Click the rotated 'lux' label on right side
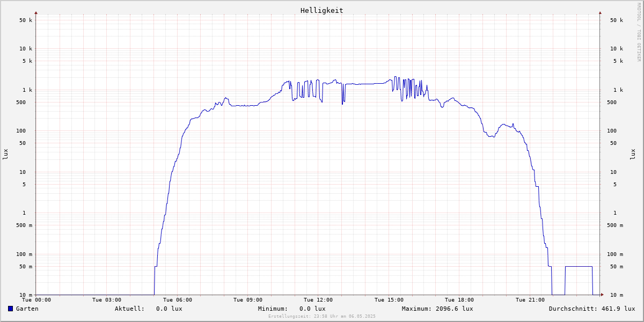 [633, 154]
